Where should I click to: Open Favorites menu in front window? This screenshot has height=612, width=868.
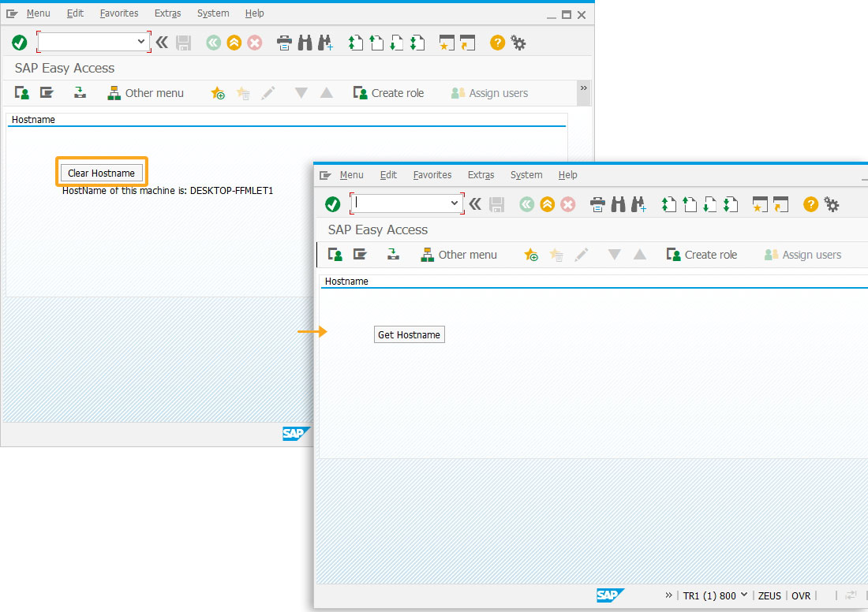coord(432,175)
